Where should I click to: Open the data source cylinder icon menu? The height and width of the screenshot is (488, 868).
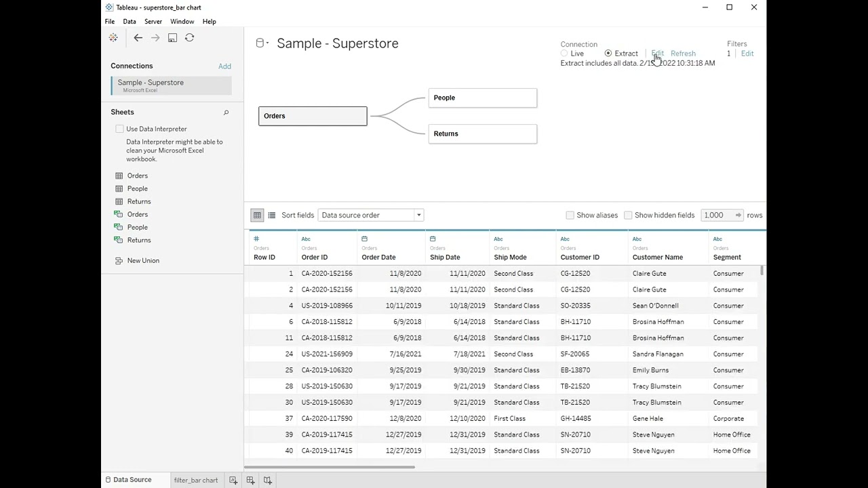262,43
